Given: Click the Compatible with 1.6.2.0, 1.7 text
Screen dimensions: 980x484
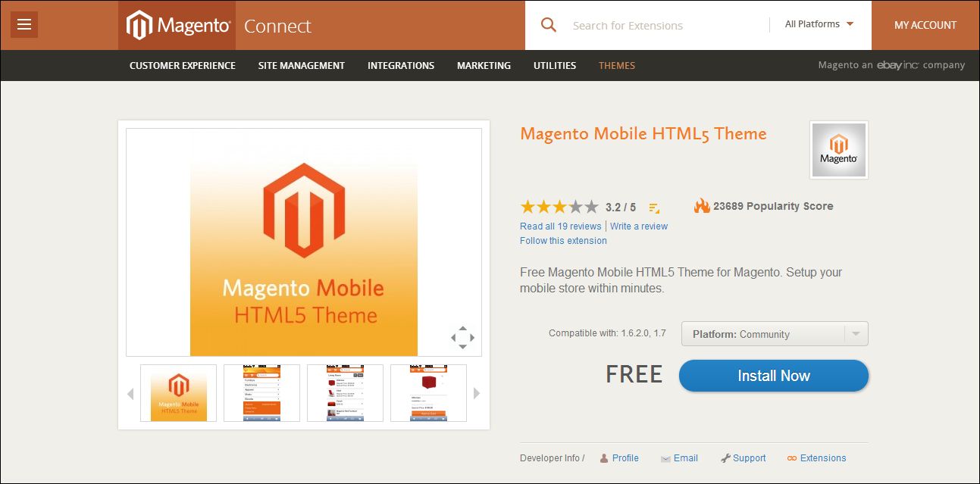Looking at the screenshot, I should click(607, 333).
